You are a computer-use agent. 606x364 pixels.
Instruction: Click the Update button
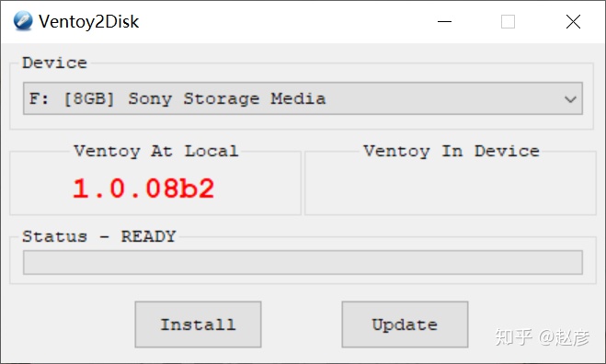click(405, 324)
